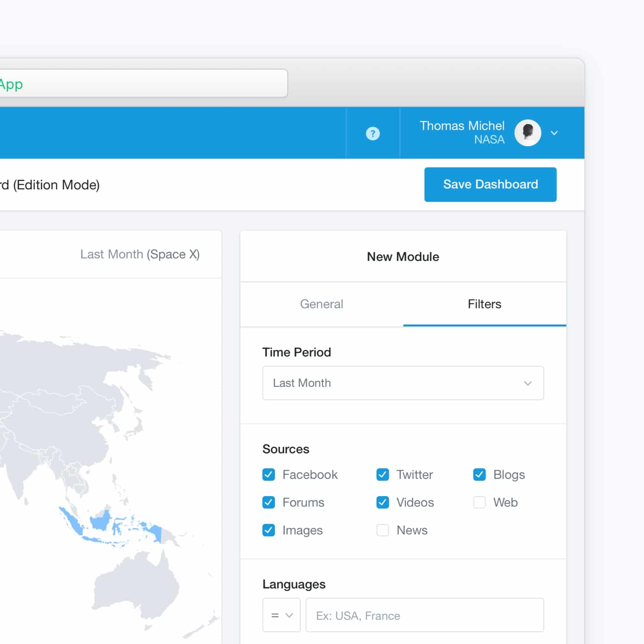The width and height of the screenshot is (644, 644).
Task: Open the help question mark icon
Action: tap(372, 133)
